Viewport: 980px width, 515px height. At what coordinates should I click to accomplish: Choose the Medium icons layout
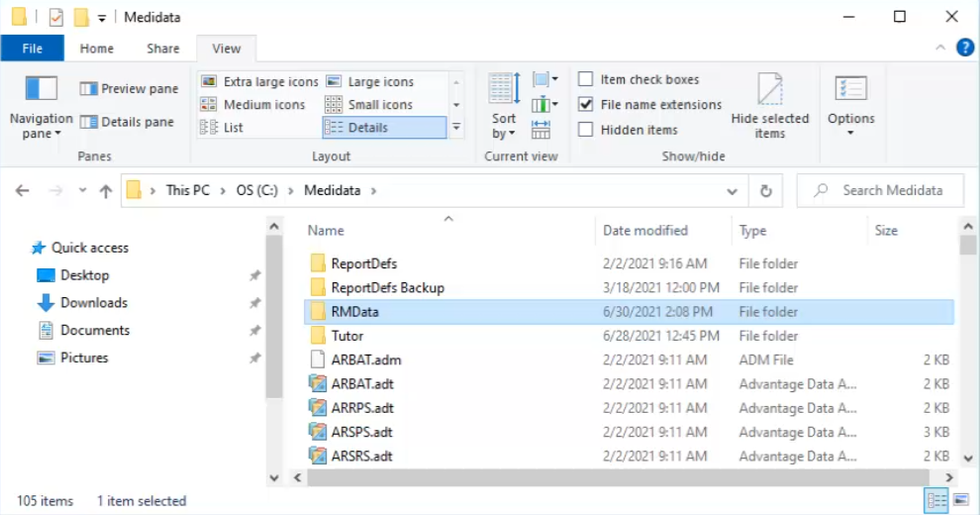[x=252, y=104]
